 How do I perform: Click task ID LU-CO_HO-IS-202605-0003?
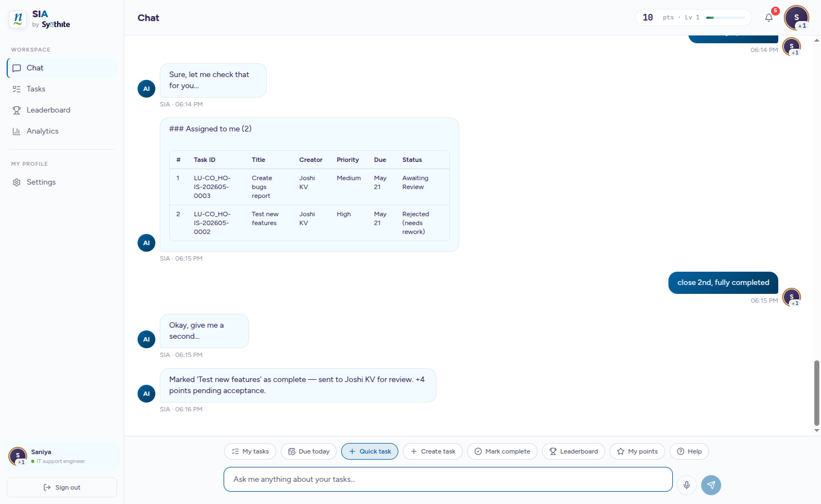pyautogui.click(x=212, y=187)
